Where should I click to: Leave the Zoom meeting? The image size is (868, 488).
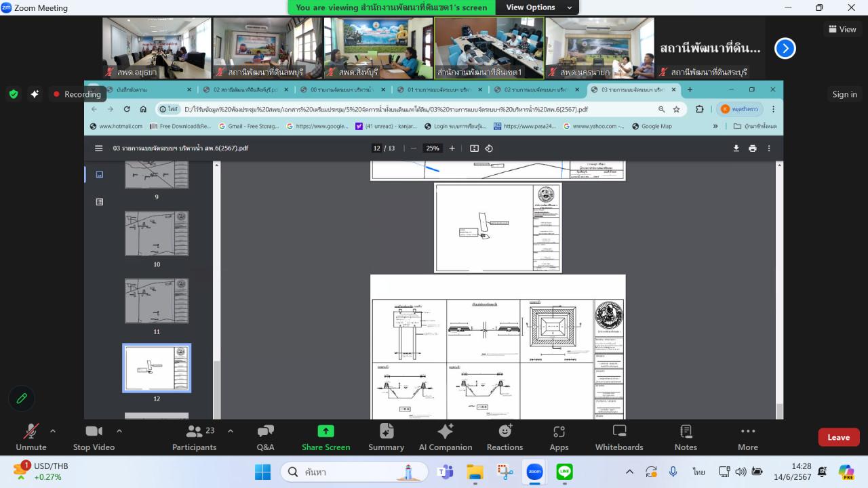coord(838,437)
